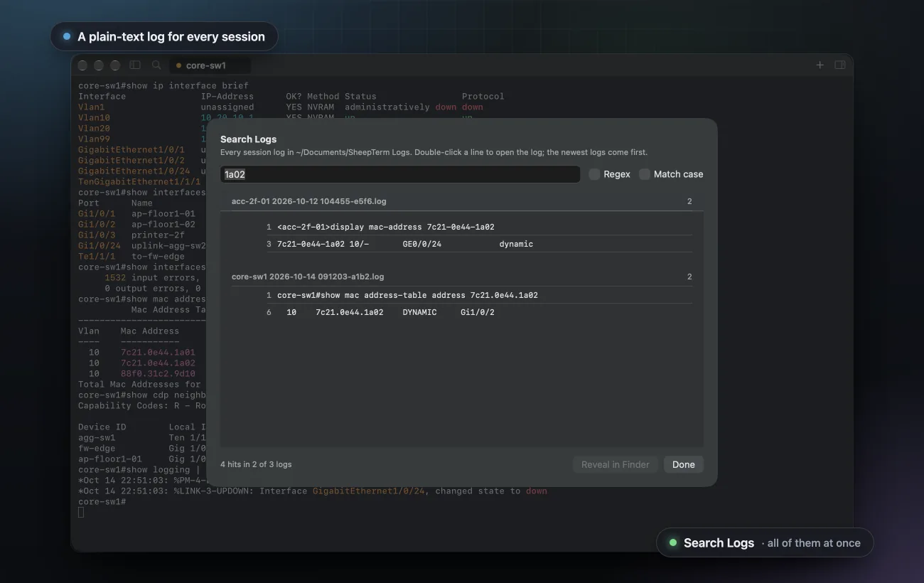Click the Search Logs dialog title
924x583 pixels.
pos(248,139)
